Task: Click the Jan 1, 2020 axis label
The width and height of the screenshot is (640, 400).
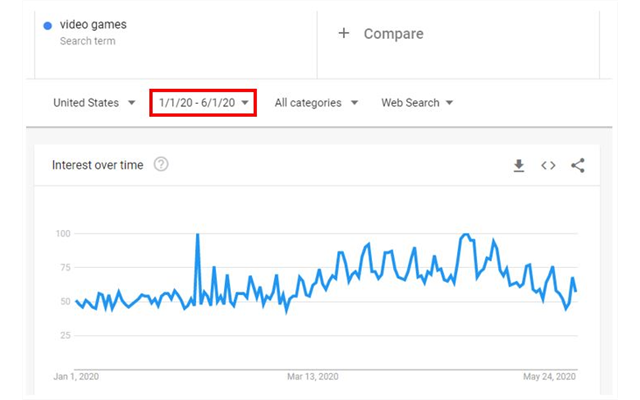Action: (77, 376)
